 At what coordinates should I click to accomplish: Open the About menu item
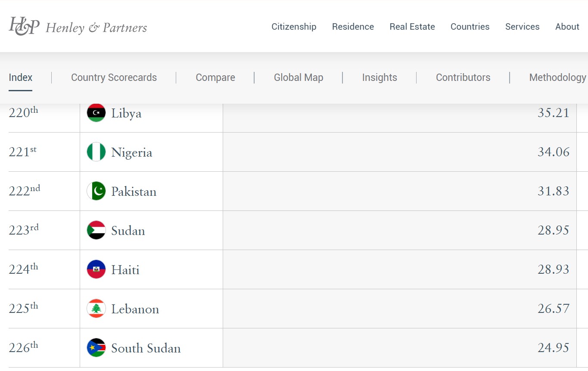click(567, 27)
